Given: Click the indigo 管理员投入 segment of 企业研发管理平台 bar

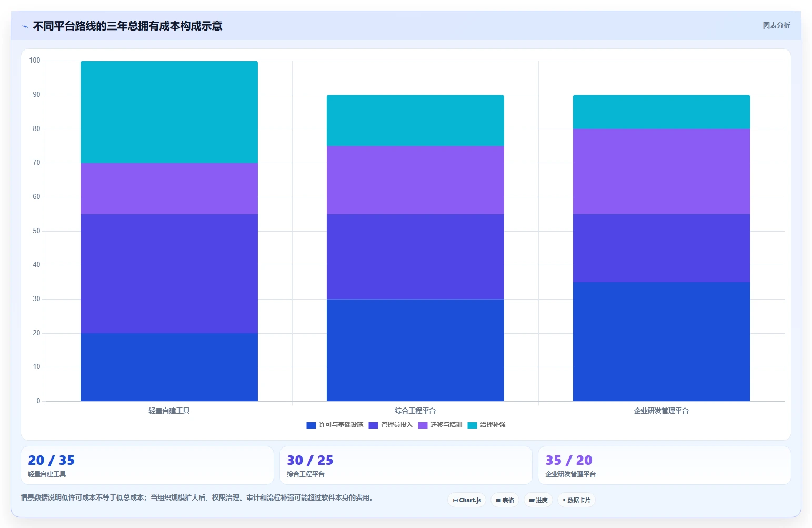Looking at the screenshot, I should (x=661, y=248).
